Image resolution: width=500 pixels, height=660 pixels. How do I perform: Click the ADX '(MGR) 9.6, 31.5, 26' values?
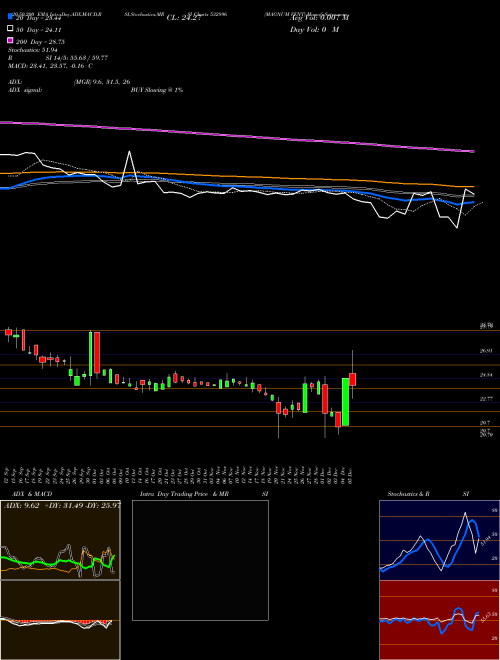point(102,82)
